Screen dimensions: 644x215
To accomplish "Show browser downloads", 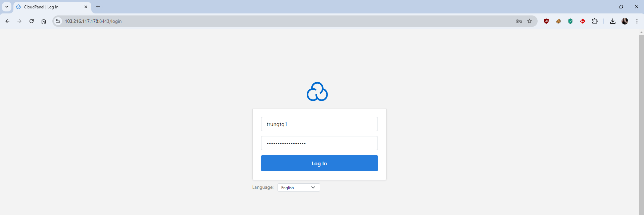I will [613, 21].
